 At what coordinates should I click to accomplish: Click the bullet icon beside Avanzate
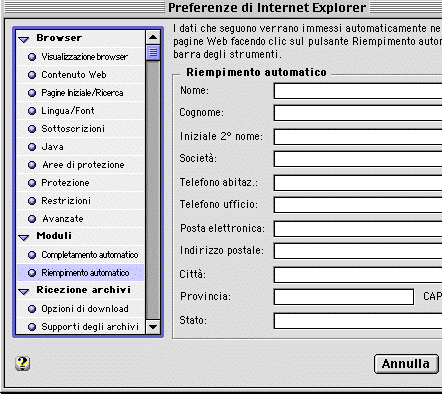[x=32, y=219]
